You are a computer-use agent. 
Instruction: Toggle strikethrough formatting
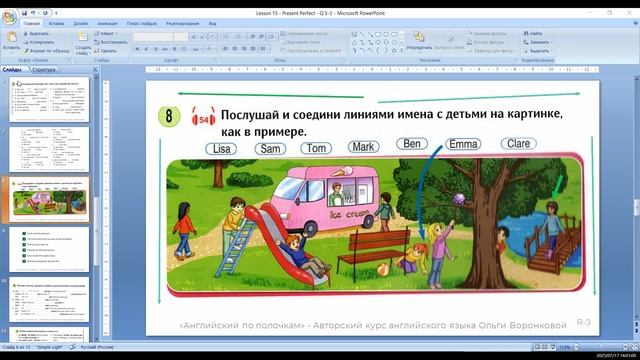click(x=165, y=49)
